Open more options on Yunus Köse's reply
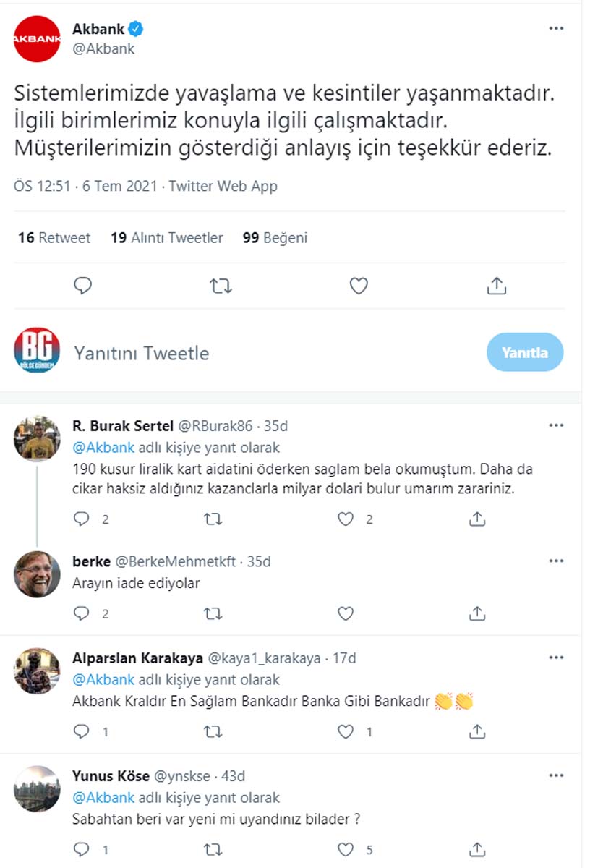590x868 pixels. (x=557, y=775)
